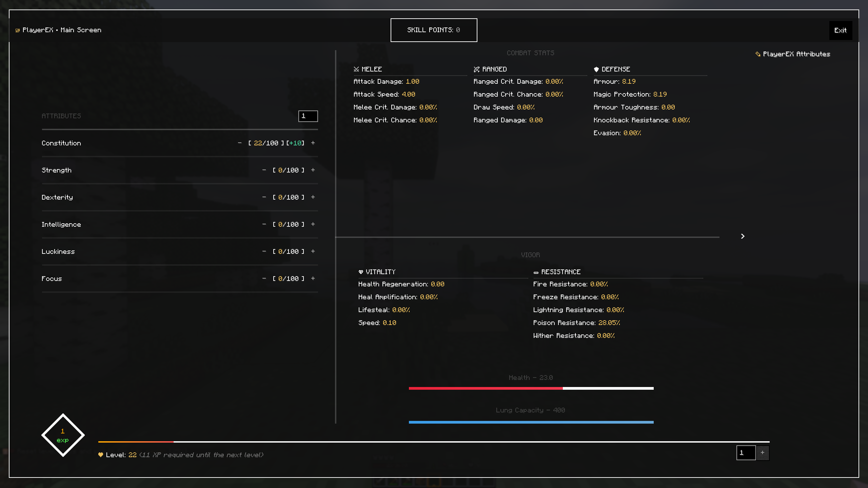Select the PlayerEX Main Screen title tab
This screenshot has width=868, height=488.
pyautogui.click(x=58, y=30)
